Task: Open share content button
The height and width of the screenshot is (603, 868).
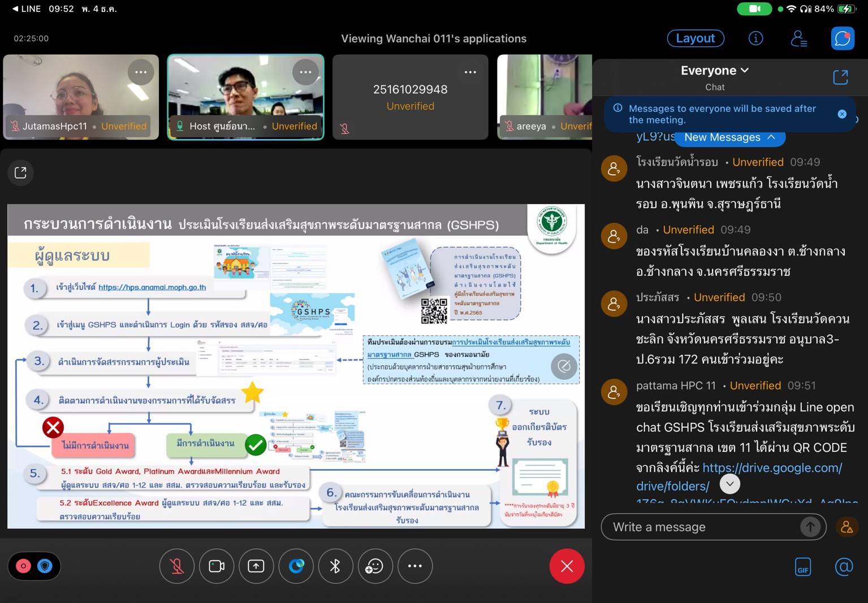Action: pyautogui.click(x=256, y=566)
